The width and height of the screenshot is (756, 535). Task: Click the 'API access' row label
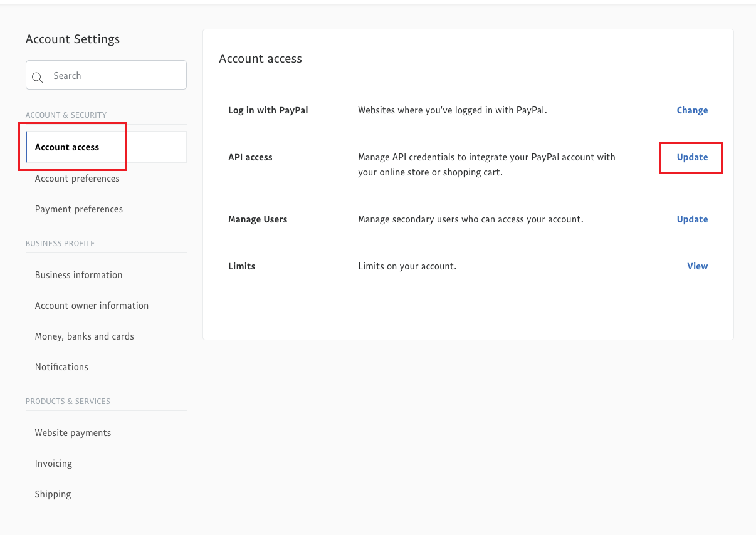[250, 157]
